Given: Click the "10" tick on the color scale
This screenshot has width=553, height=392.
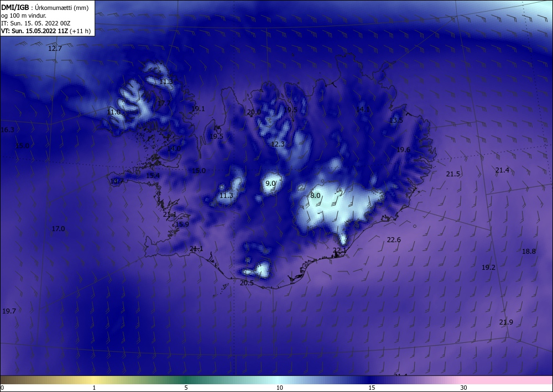Looking at the screenshot, I should click(x=279, y=388).
